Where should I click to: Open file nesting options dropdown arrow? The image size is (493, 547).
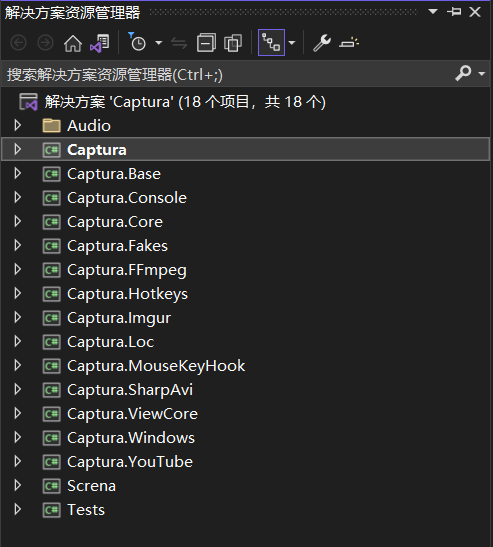(292, 43)
